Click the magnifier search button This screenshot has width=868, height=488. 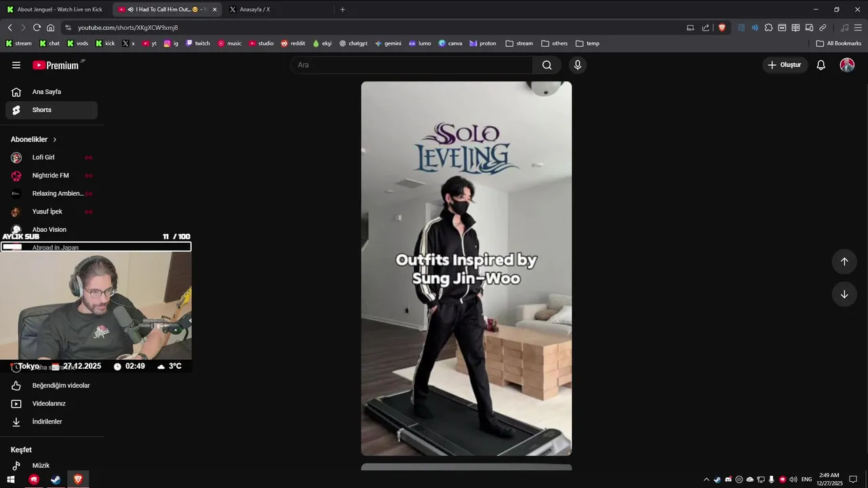(547, 65)
